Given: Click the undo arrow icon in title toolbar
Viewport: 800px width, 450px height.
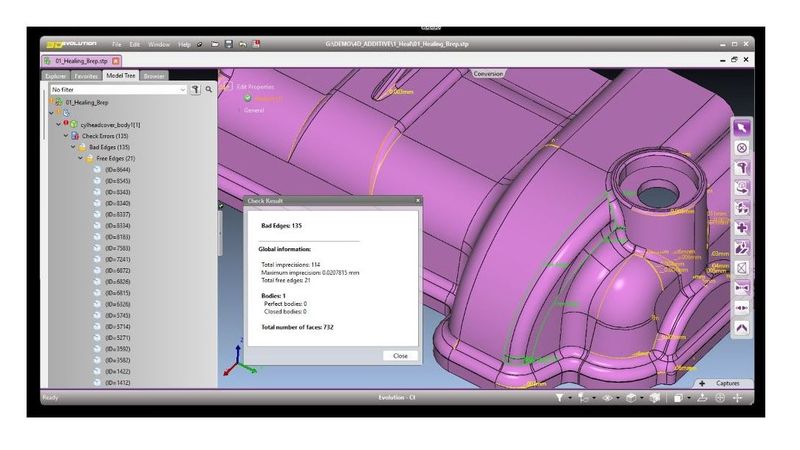Looking at the screenshot, I should click(x=243, y=44).
